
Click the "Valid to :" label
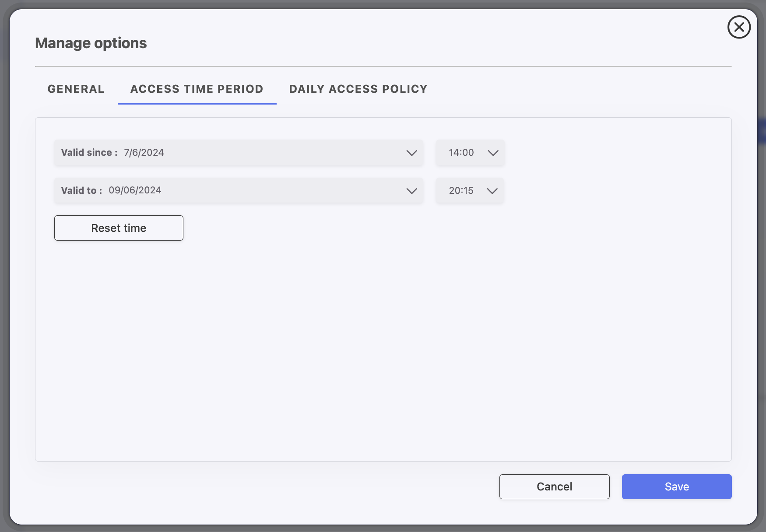81,191
